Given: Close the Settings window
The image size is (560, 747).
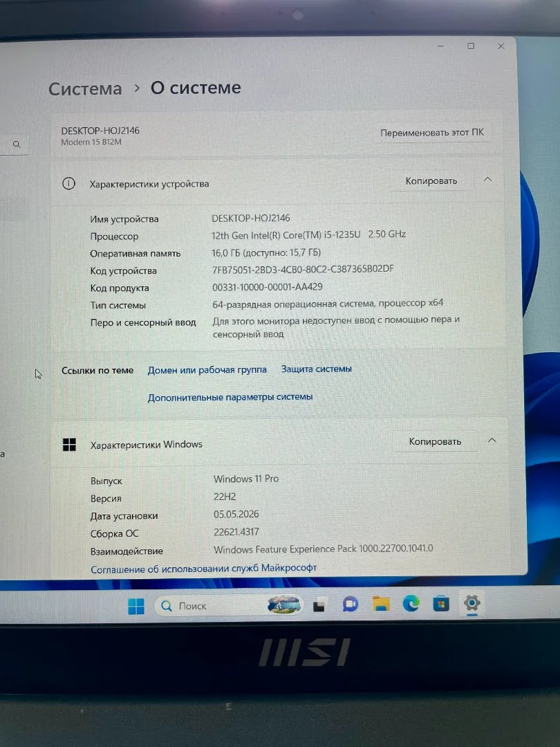Looking at the screenshot, I should [x=501, y=46].
